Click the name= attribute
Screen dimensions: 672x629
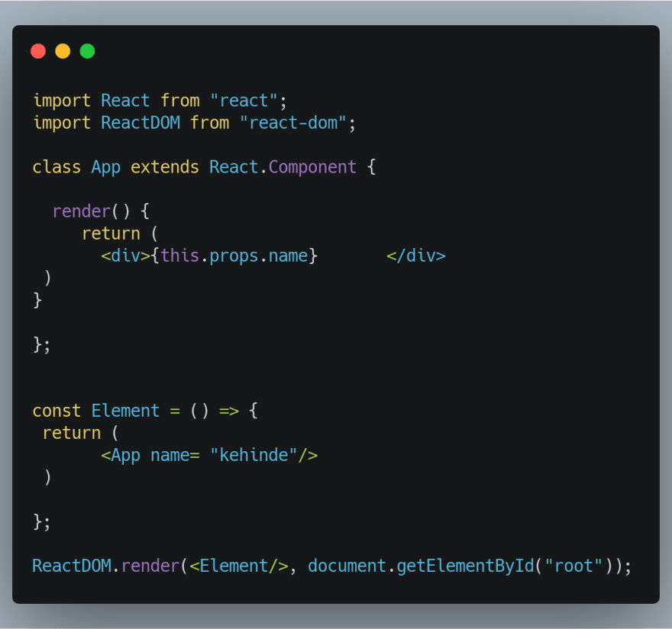click(x=175, y=456)
